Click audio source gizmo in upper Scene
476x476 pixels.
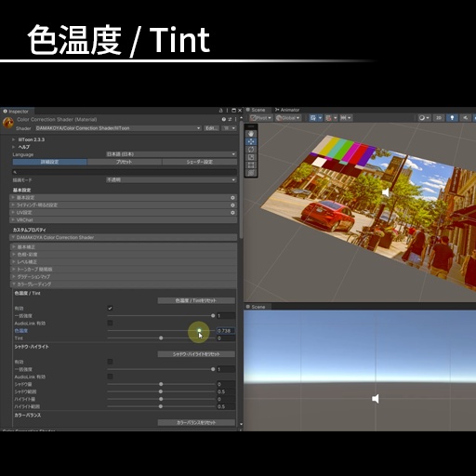click(x=386, y=192)
